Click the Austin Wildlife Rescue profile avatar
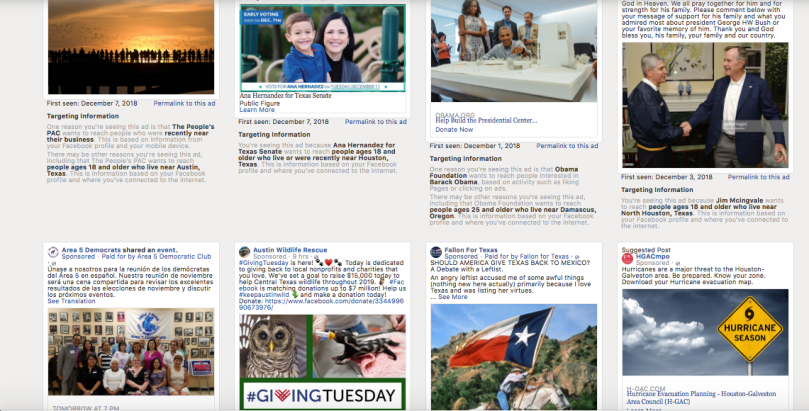809x411 pixels. 245,252
